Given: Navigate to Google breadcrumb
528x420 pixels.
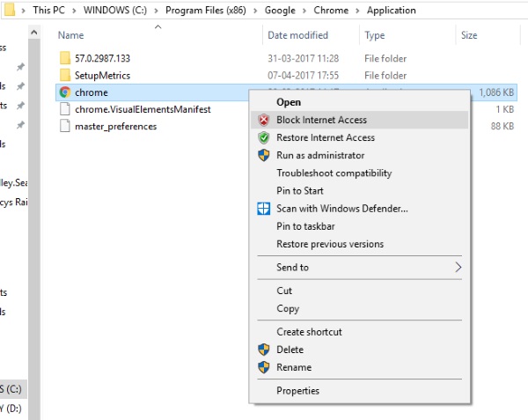Looking at the screenshot, I should [280, 10].
